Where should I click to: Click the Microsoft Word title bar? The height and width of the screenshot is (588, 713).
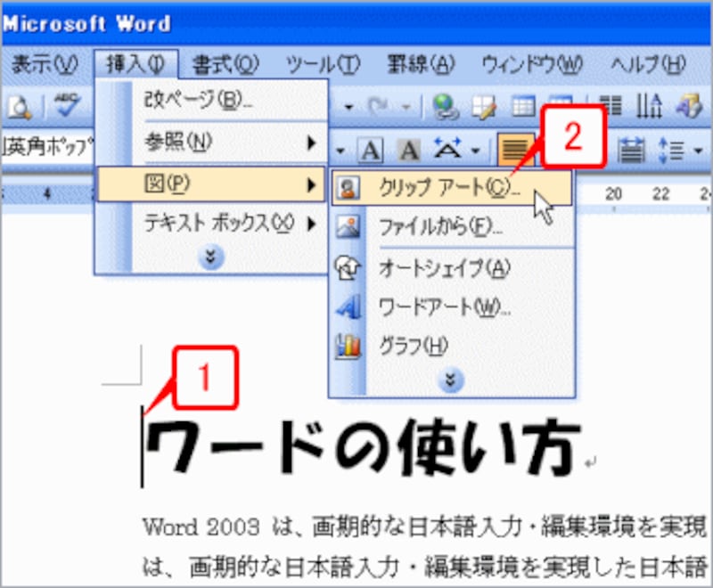point(356,24)
